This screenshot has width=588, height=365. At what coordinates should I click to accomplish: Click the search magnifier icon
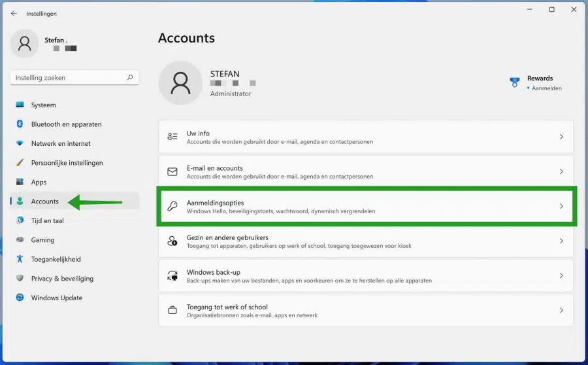coord(130,77)
